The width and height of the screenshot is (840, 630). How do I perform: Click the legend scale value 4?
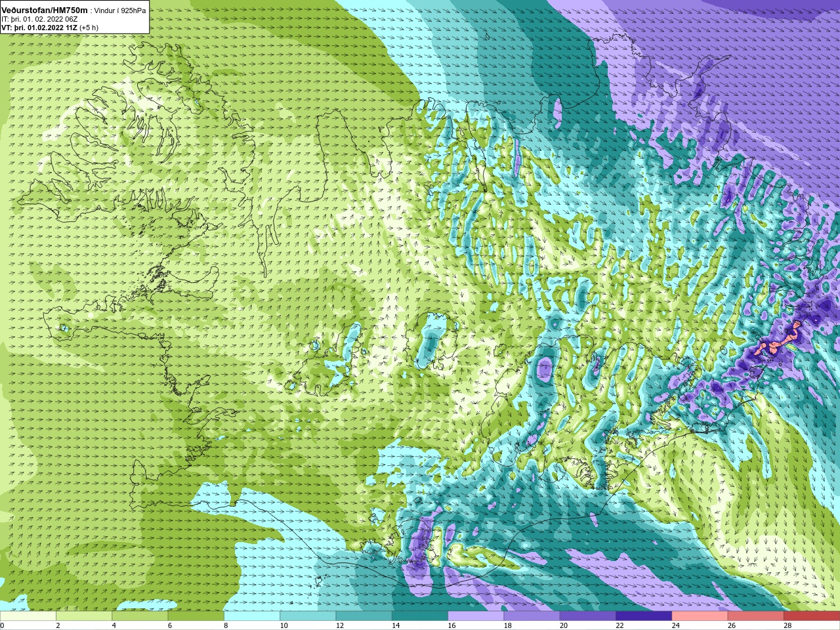(114, 625)
